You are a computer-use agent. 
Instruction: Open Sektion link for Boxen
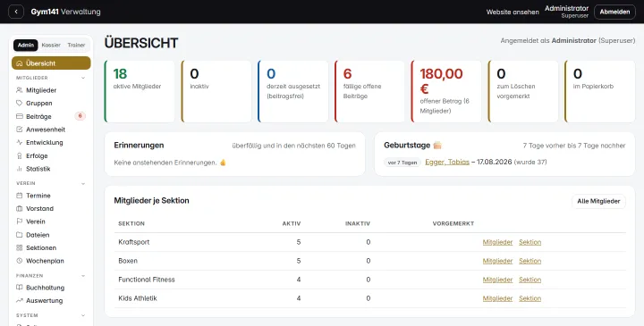click(530, 261)
